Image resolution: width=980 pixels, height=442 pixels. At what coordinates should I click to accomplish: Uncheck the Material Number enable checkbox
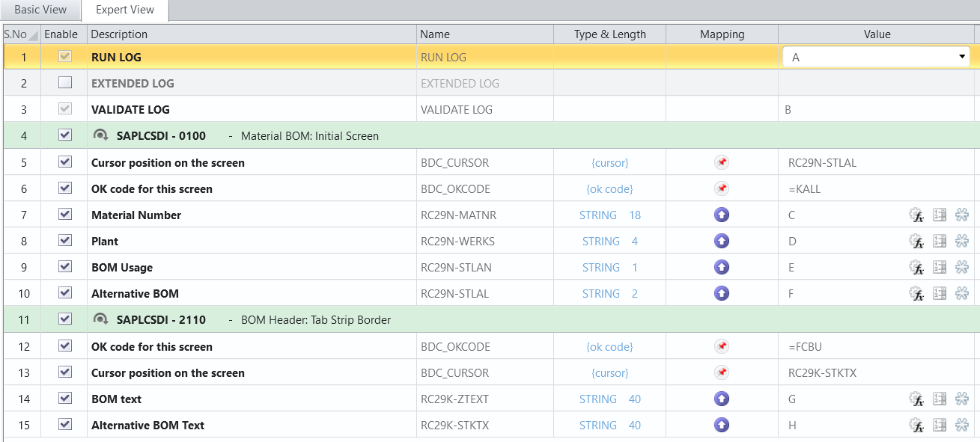(65, 215)
